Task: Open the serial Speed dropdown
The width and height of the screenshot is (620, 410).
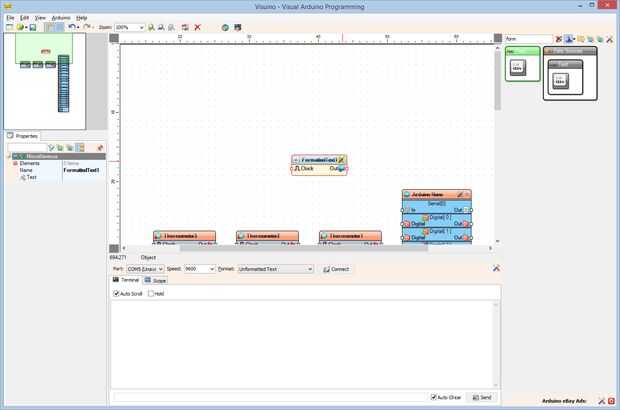Action: 200,269
